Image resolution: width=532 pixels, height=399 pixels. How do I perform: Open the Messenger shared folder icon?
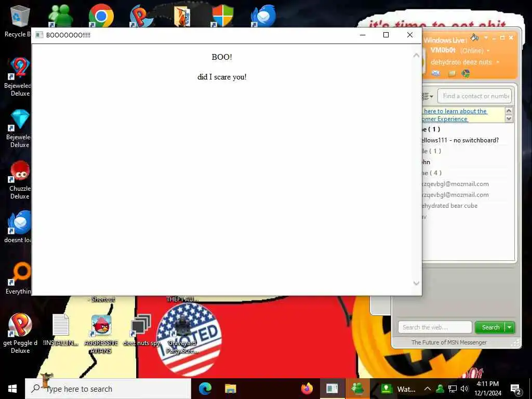point(451,73)
